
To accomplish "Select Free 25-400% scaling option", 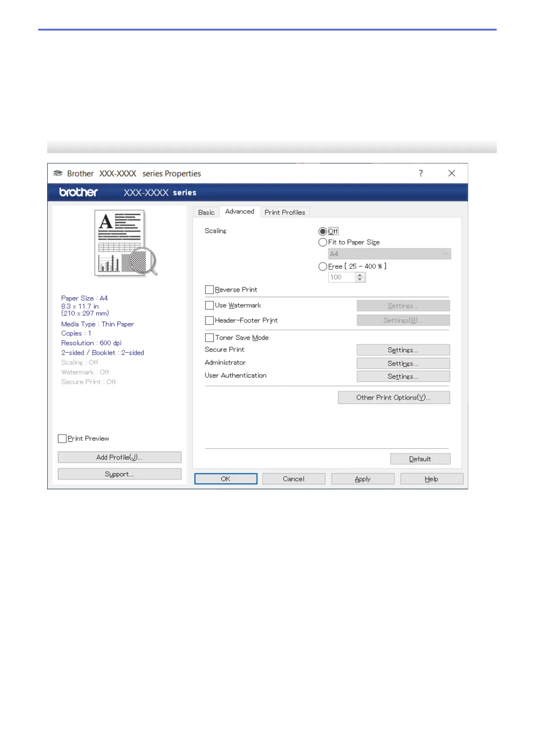I will pos(323,266).
